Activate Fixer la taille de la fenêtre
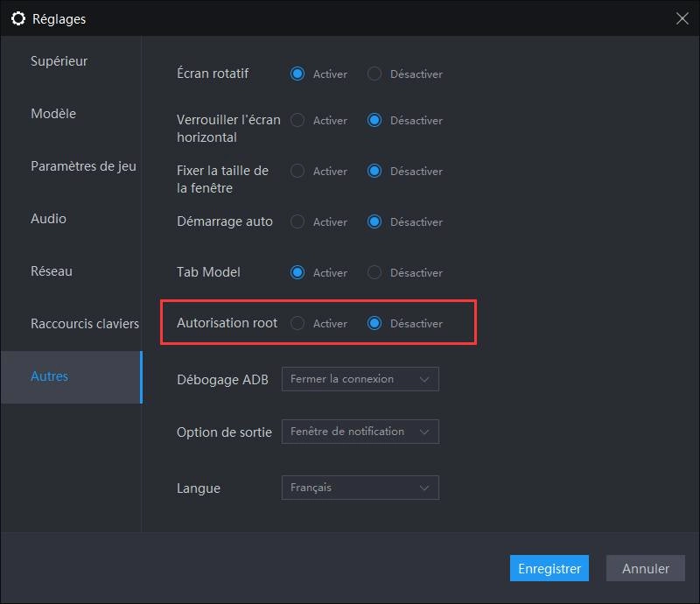 pyautogui.click(x=297, y=172)
